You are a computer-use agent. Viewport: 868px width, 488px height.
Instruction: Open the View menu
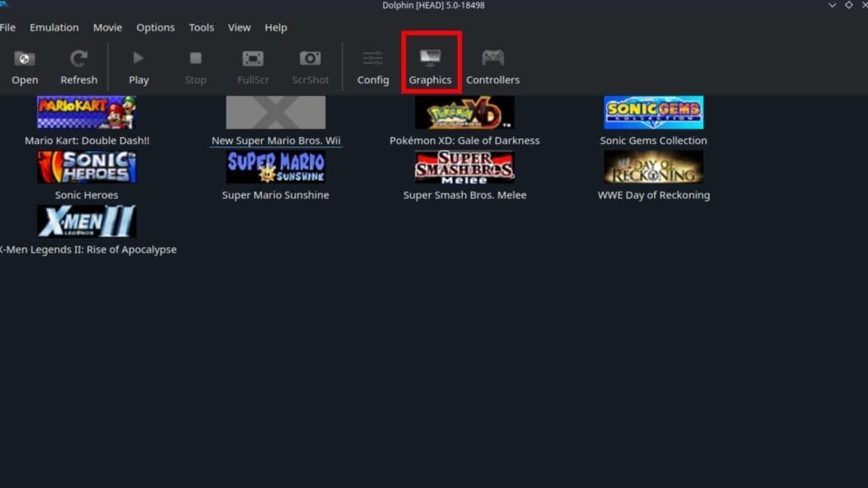coord(239,27)
